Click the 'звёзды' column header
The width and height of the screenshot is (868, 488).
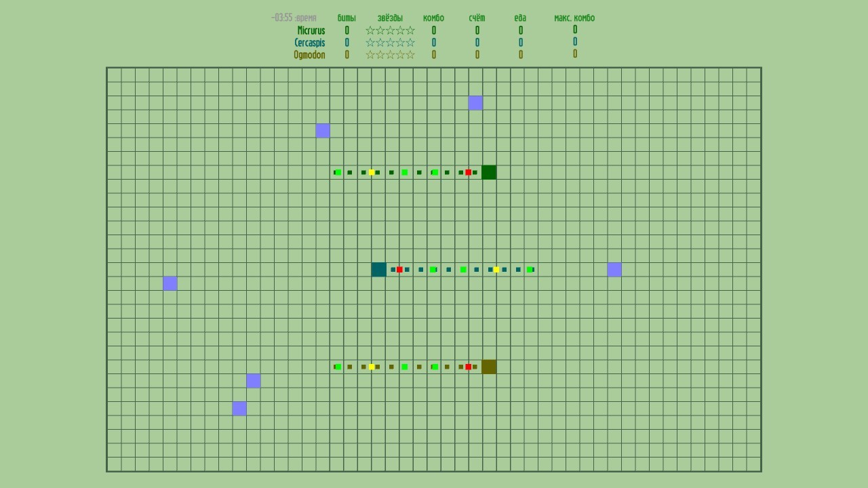pyautogui.click(x=390, y=18)
